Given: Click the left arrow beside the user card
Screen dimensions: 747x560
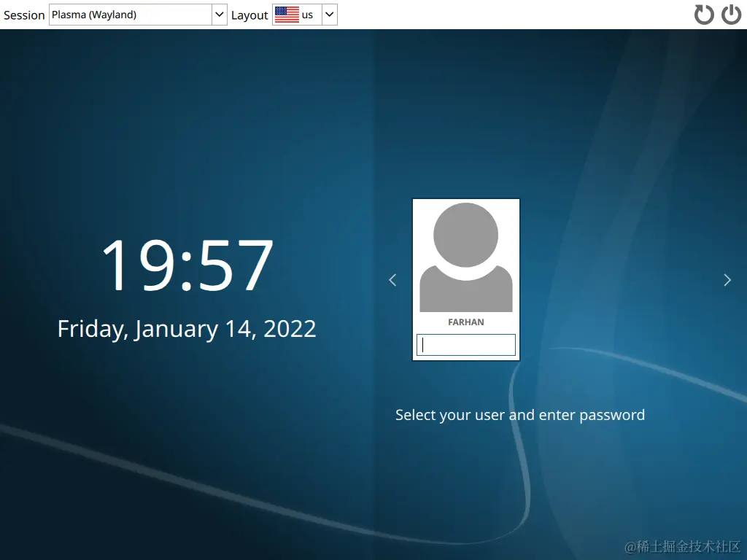Looking at the screenshot, I should coord(392,279).
